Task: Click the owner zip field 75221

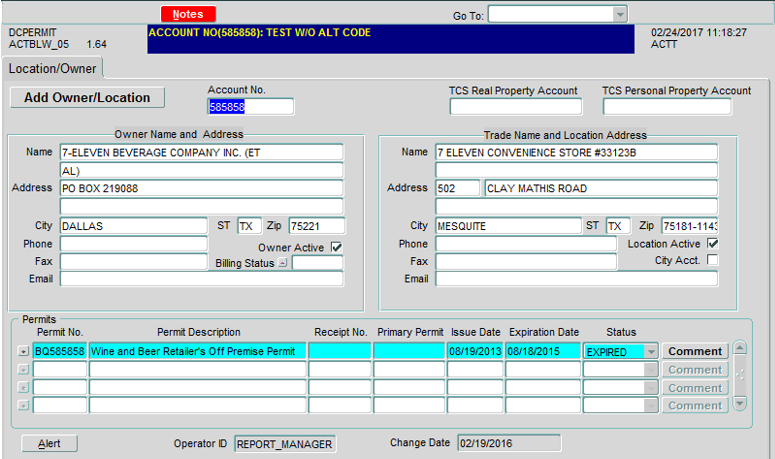Action: pos(317,226)
